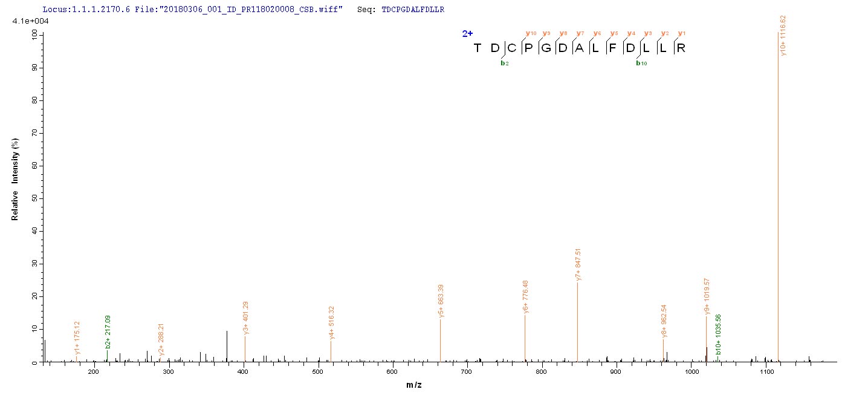Click the b2 fragment marker below the sequence
868x398 pixels.
(x=504, y=62)
